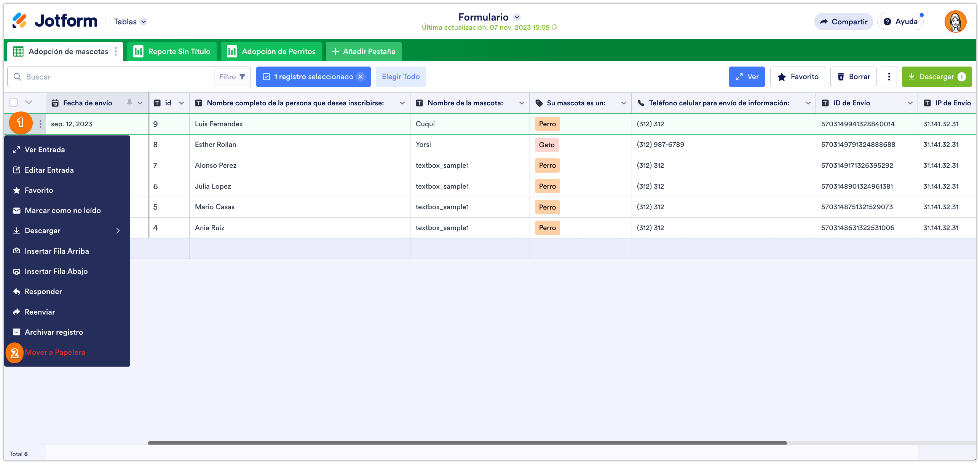
Task: Open the id column dropdown arrow
Action: pyautogui.click(x=182, y=103)
